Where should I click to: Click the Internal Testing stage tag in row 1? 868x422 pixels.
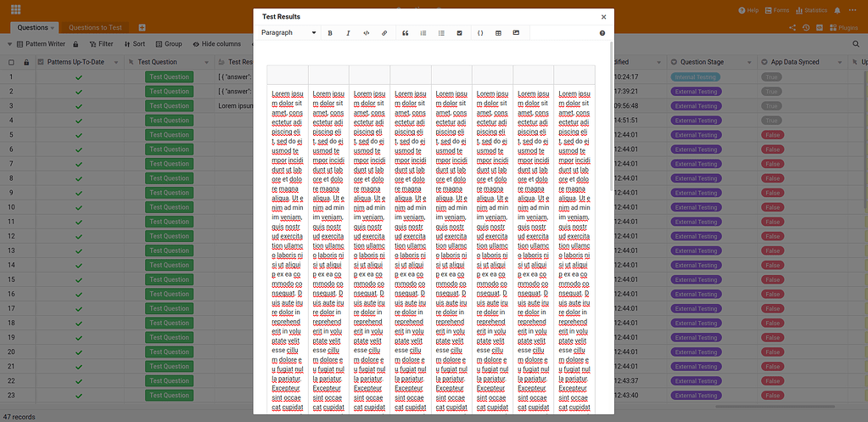695,77
